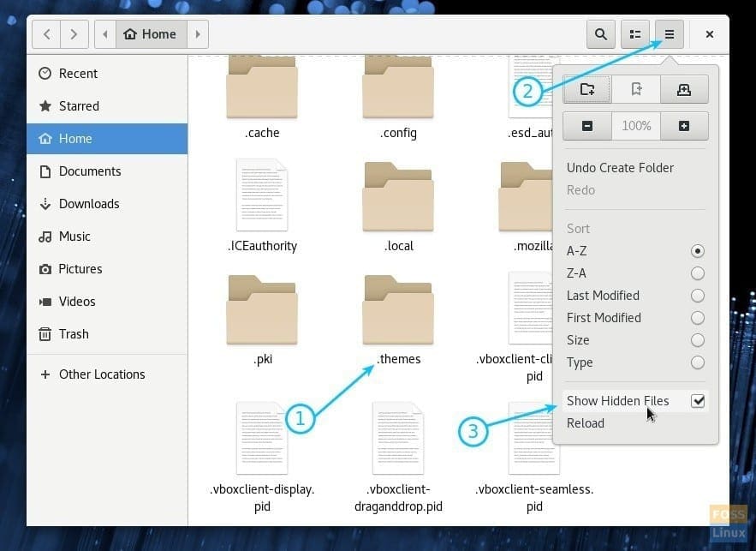The height and width of the screenshot is (551, 756).
Task: Click the path bar right scroll arrow
Action: 198,34
